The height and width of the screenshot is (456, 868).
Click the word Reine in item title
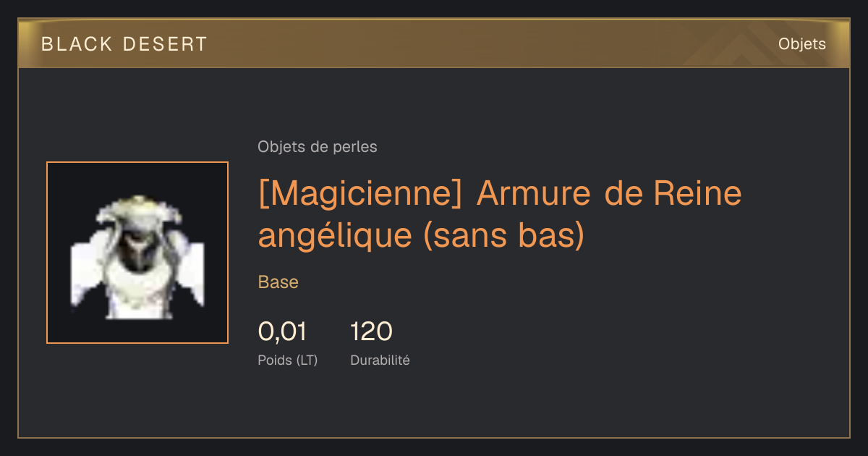(697, 194)
